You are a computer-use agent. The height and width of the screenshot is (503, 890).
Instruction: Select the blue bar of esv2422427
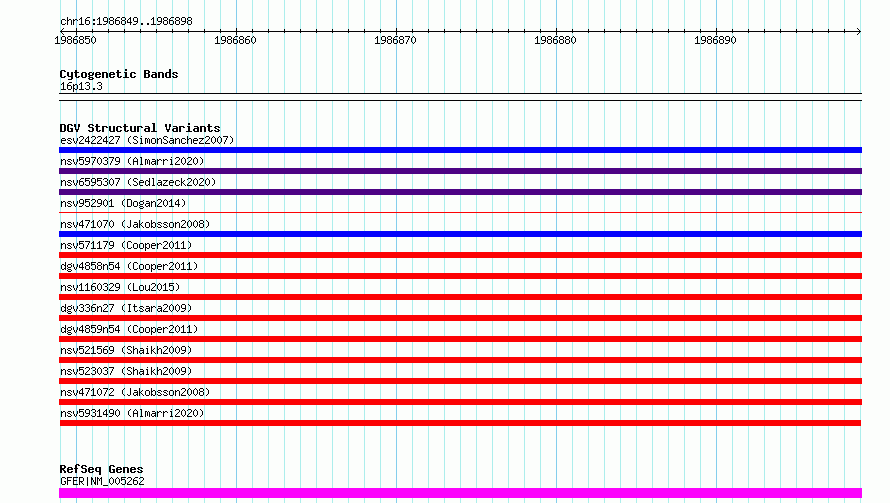coord(460,150)
